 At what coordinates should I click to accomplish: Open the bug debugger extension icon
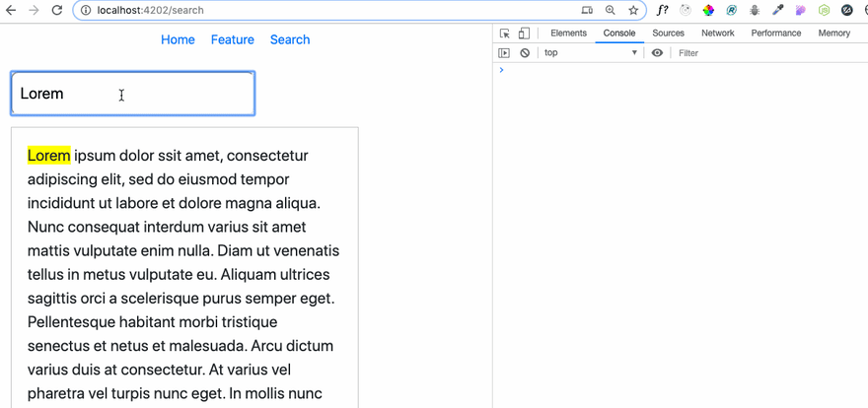click(x=754, y=10)
